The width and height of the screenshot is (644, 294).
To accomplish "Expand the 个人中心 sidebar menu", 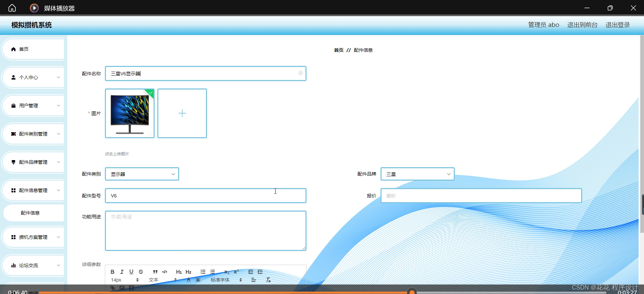I will coord(33,77).
